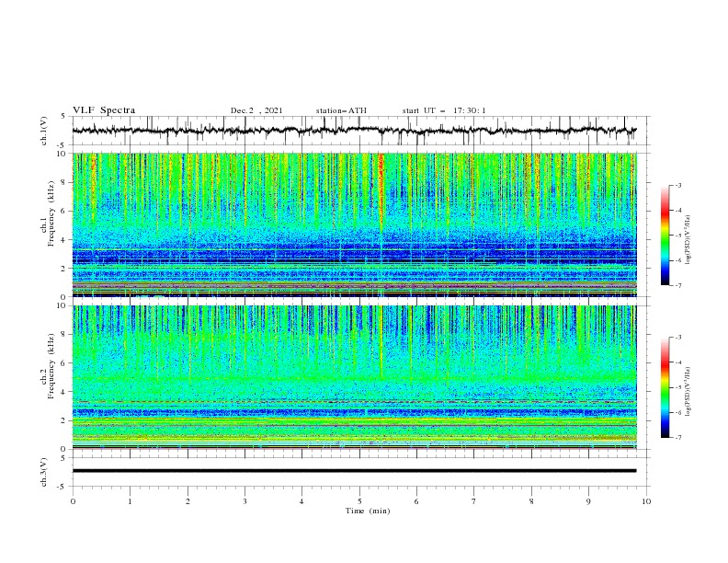Click time axis tick label '8'
This screenshot has height=563, width=728.
tap(531, 501)
